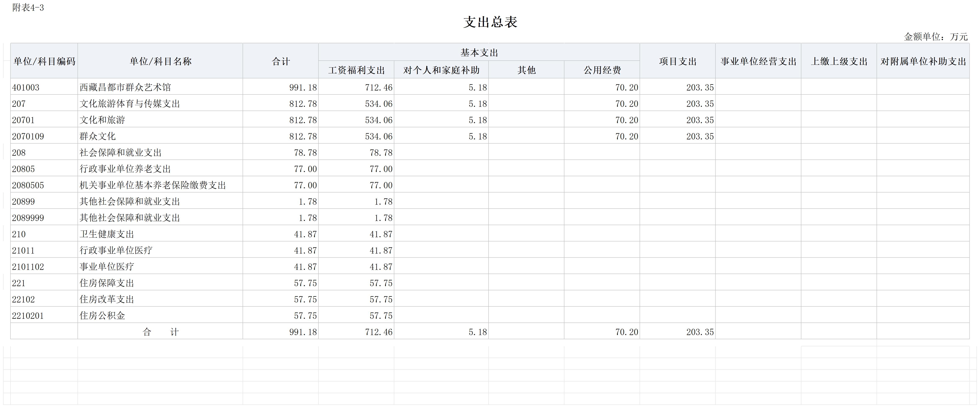Select the 工资福利支出 header cell
The image size is (980, 408).
[356, 70]
